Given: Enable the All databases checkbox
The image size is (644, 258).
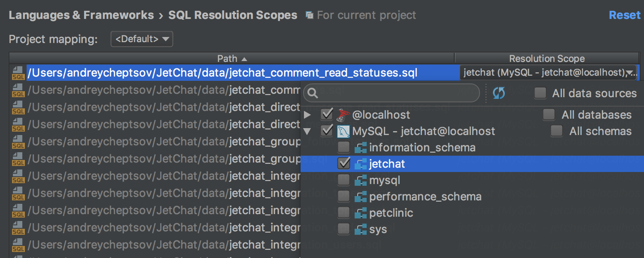Looking at the screenshot, I should (x=549, y=114).
